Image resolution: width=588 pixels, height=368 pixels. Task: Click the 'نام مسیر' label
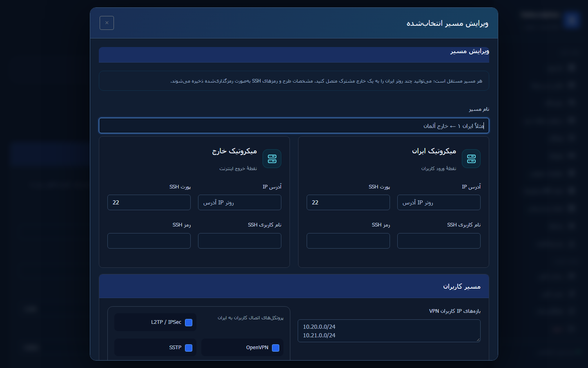479,109
